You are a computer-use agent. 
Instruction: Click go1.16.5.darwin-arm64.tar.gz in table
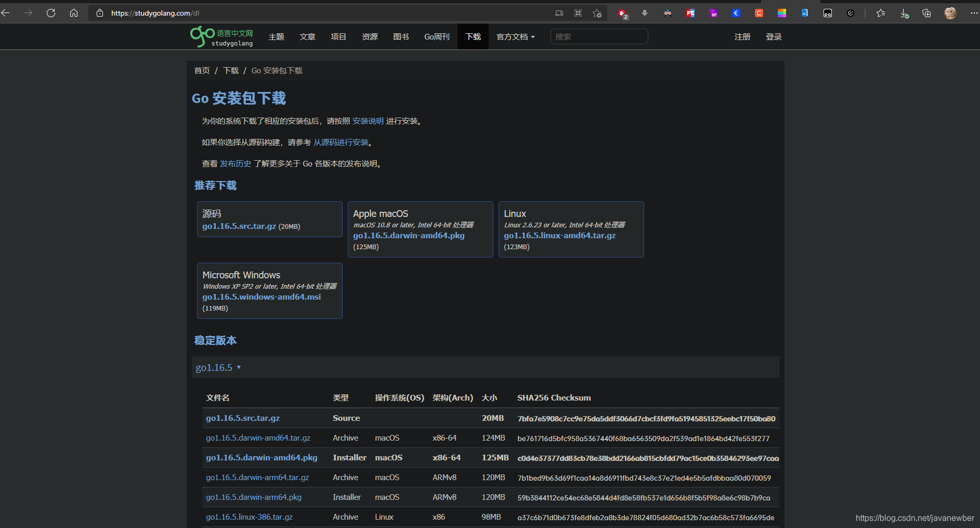pos(257,478)
